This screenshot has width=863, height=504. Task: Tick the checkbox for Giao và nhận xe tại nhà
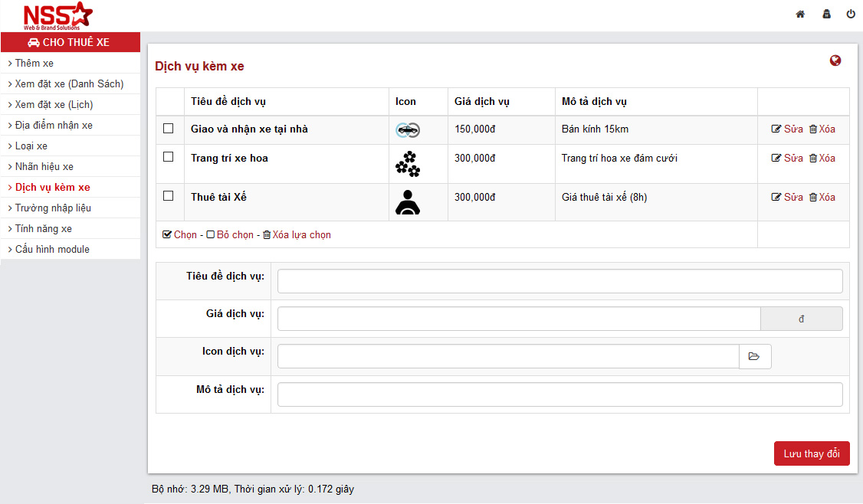coord(169,129)
